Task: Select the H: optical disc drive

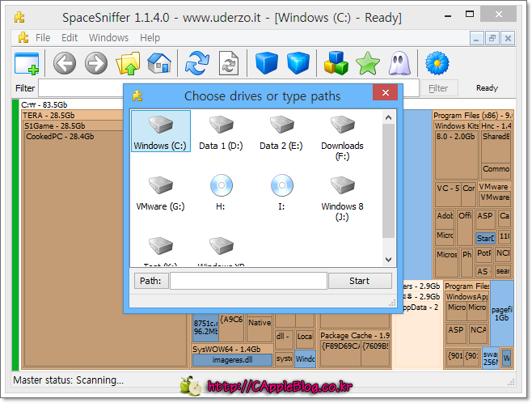Action: click(221, 193)
